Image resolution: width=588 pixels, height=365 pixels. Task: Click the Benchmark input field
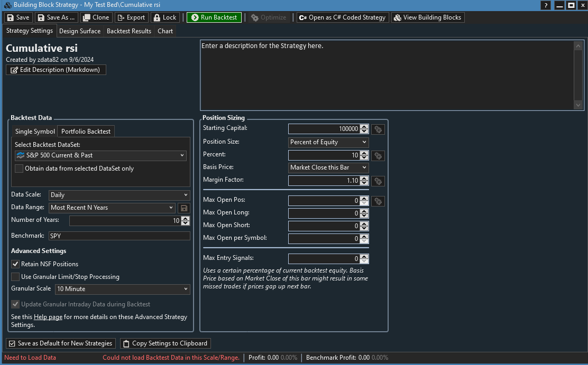click(119, 236)
